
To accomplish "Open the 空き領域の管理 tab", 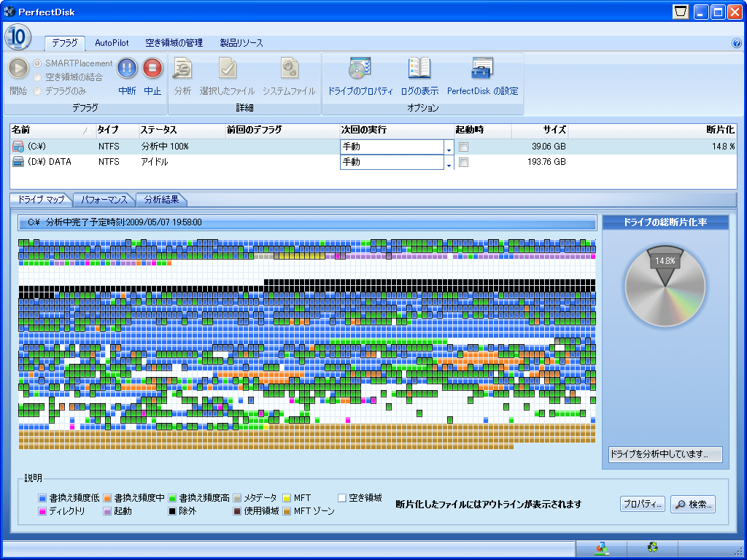I will pos(174,43).
